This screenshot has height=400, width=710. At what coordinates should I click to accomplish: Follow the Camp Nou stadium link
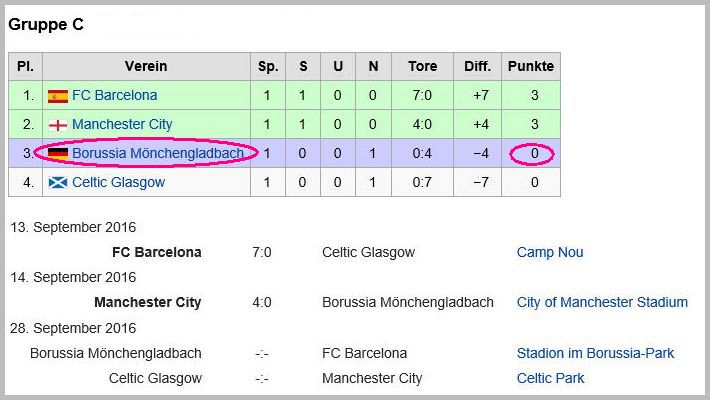550,252
